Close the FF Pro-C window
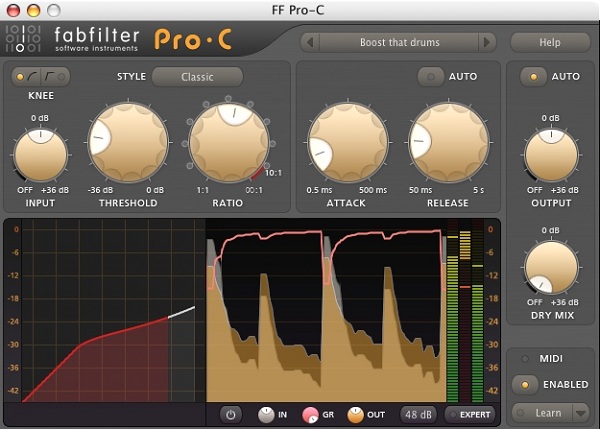 (13, 10)
